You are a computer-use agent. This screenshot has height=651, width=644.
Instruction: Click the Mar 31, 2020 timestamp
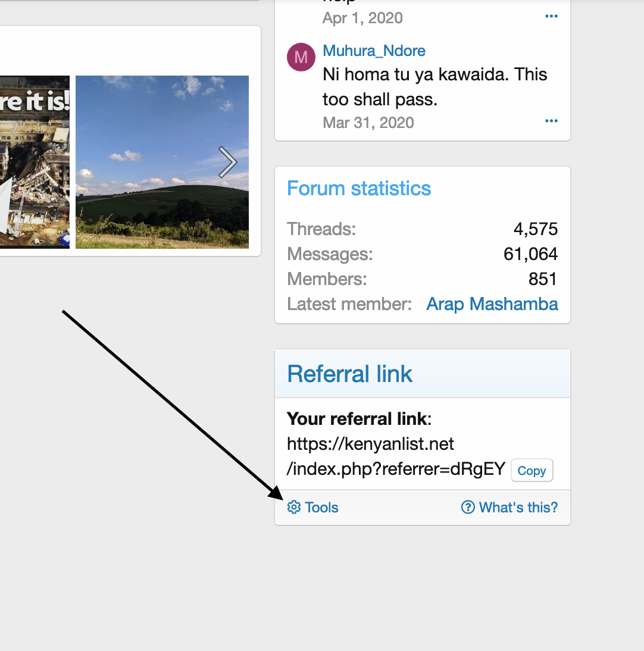coord(368,123)
